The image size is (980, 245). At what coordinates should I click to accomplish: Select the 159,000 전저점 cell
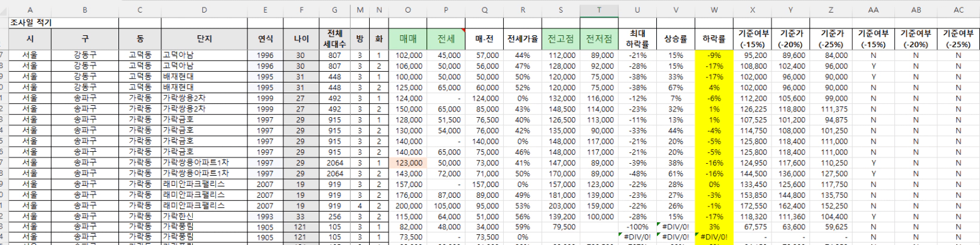pos(598,205)
